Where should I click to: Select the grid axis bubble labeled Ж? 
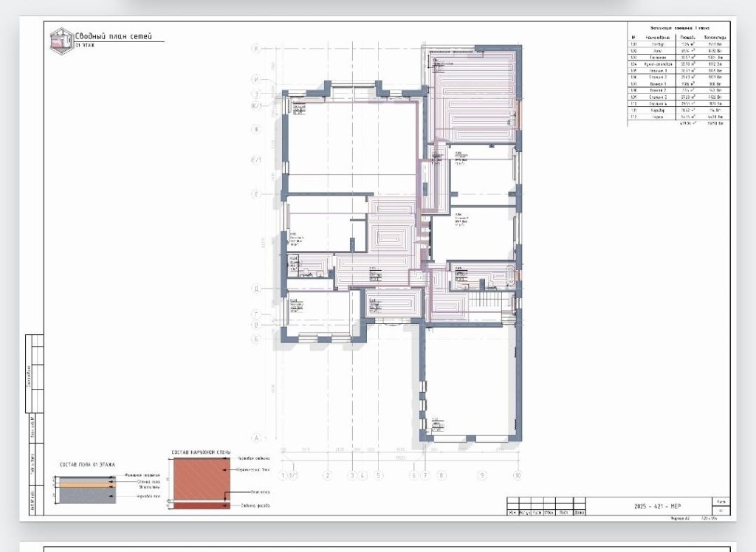coord(256,128)
